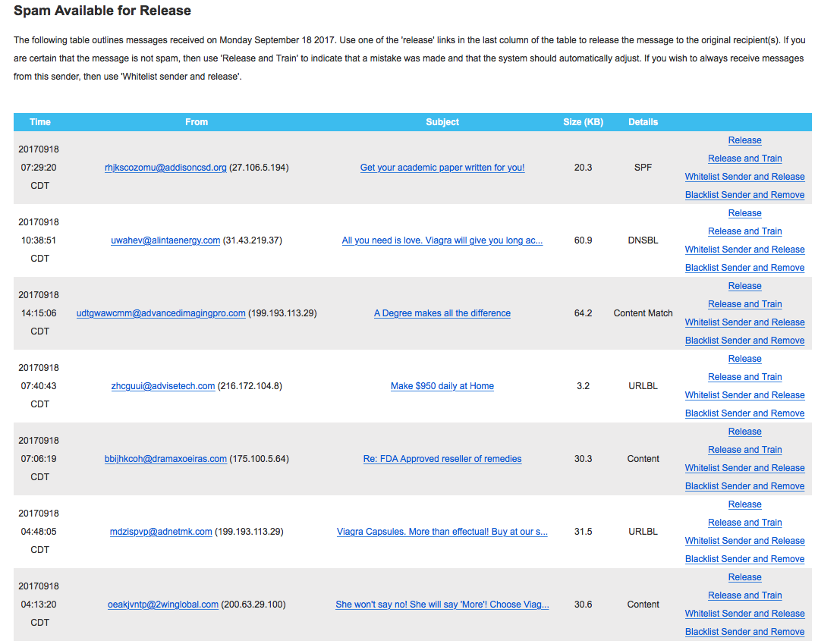The height and width of the screenshot is (644, 818).
Task: Click Release for advancedimagingpro.com message
Action: click(x=744, y=286)
